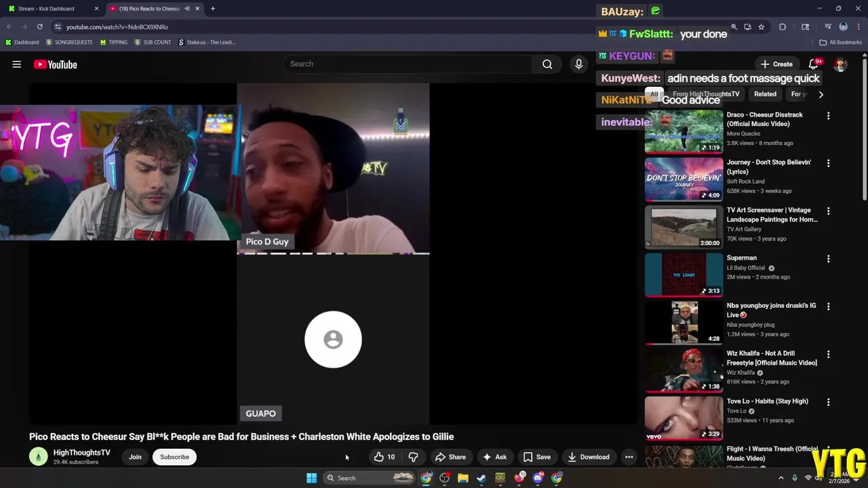Open HighThoughtsTV channel avatar
The image size is (868, 488).
click(39, 457)
